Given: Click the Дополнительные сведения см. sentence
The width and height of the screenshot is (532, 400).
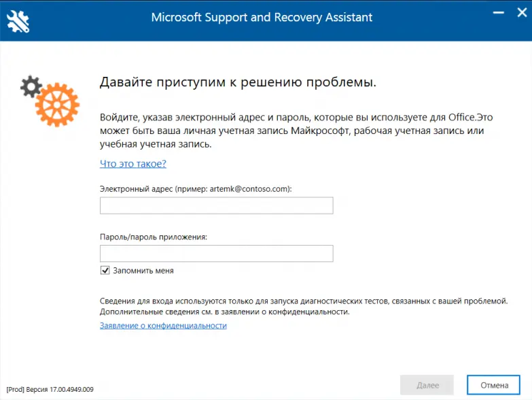Looking at the screenshot, I should click(x=224, y=312).
